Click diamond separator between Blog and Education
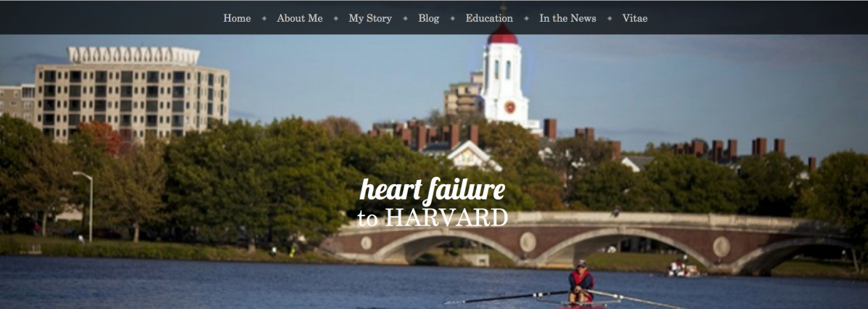This screenshot has height=309, width=868. [x=453, y=18]
